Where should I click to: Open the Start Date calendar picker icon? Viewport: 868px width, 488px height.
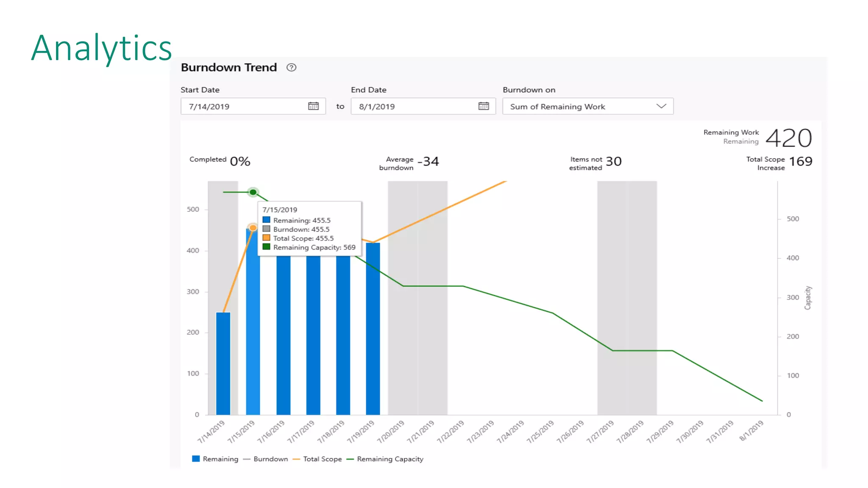313,106
